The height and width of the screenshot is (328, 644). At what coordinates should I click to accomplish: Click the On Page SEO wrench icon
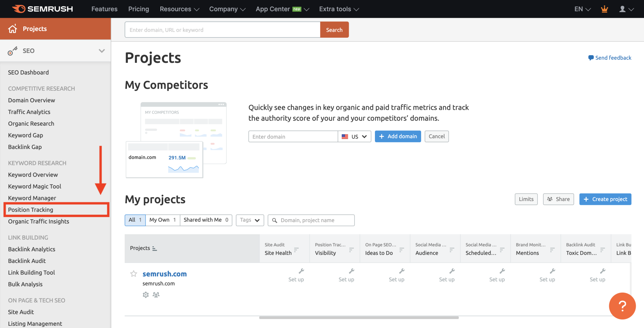[x=402, y=271]
